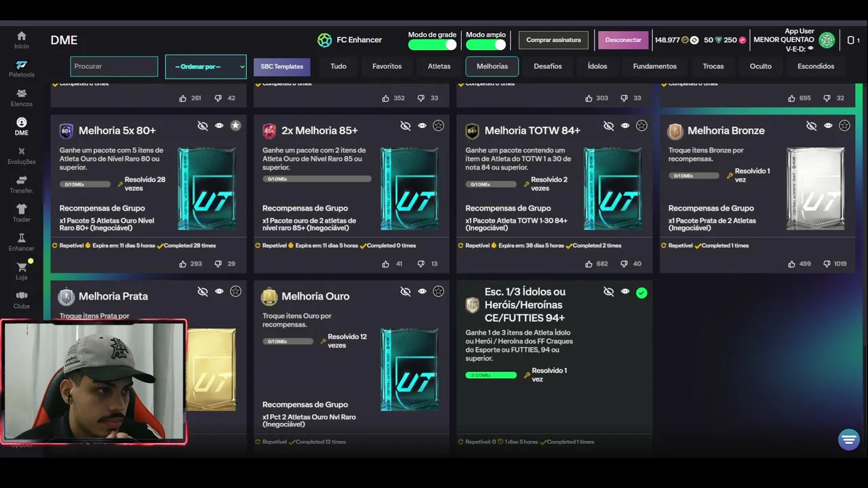Click the Desconectar button
Image resolution: width=868 pixels, height=488 pixels.
[x=623, y=40]
